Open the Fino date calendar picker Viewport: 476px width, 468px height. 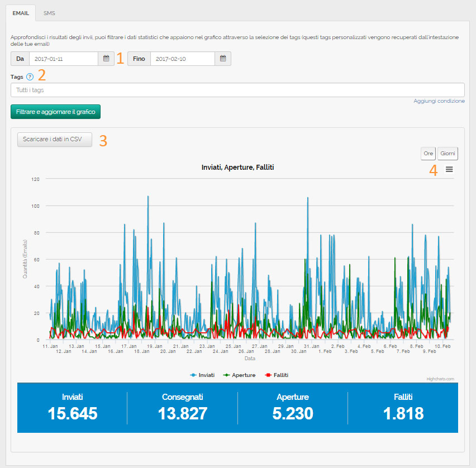223,59
